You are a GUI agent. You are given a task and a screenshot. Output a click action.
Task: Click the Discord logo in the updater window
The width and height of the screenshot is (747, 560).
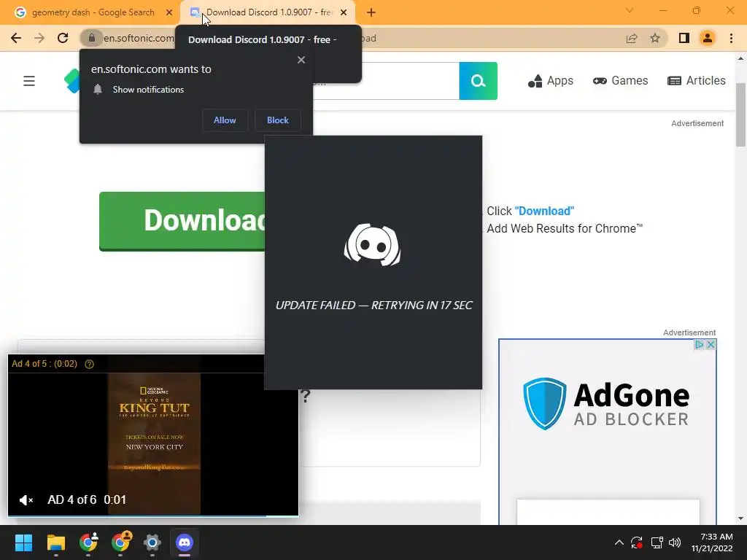pos(373,245)
